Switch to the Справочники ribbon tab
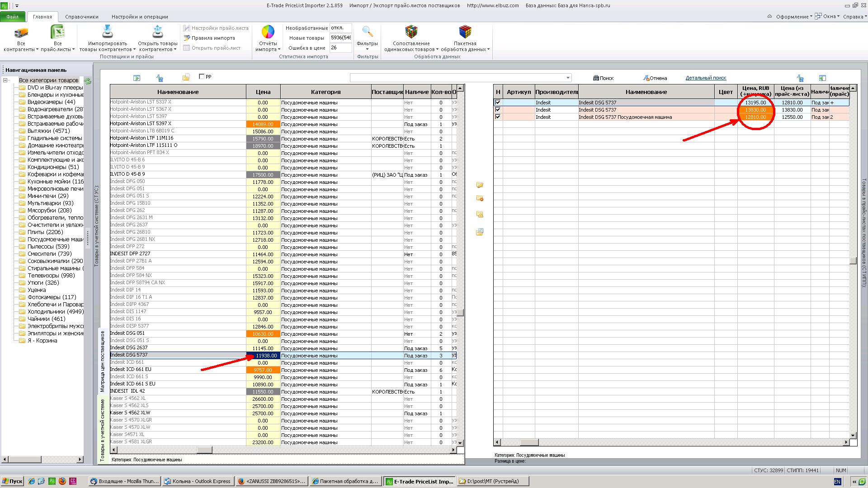Screen dimensions: 868x488 tap(82, 17)
